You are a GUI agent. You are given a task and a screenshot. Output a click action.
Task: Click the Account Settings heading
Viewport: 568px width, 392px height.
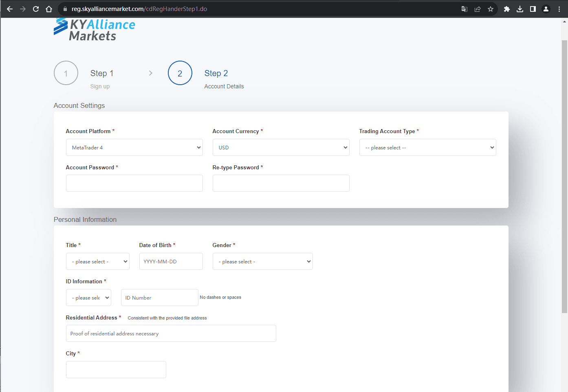coord(79,105)
